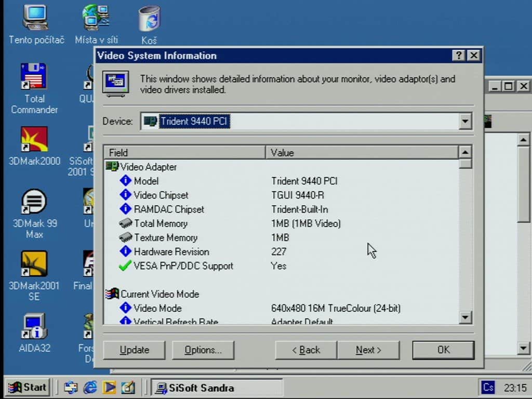Click the SiSoft Sandra taskbar button

click(x=217, y=388)
